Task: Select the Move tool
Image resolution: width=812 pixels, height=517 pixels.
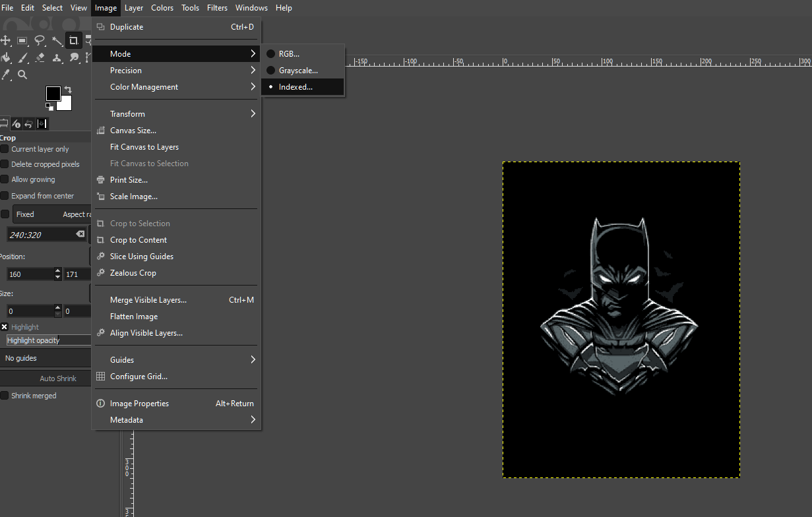Action: pos(5,40)
